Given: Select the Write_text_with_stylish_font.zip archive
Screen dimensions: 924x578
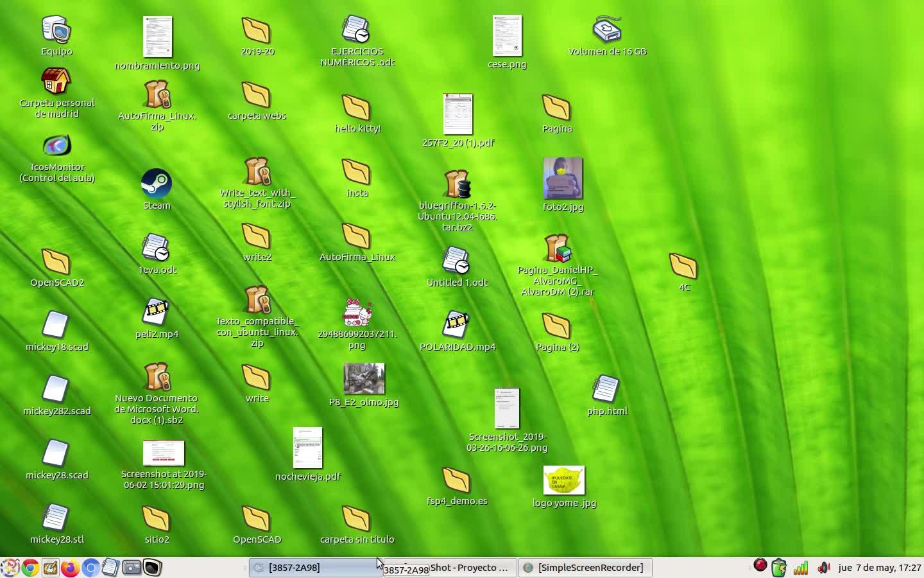Looking at the screenshot, I should click(257, 171).
